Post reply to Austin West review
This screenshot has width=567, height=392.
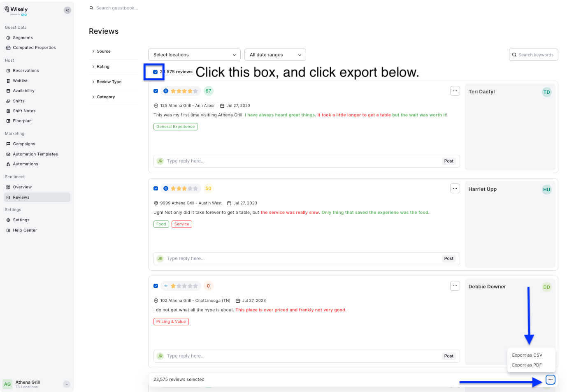448,259
